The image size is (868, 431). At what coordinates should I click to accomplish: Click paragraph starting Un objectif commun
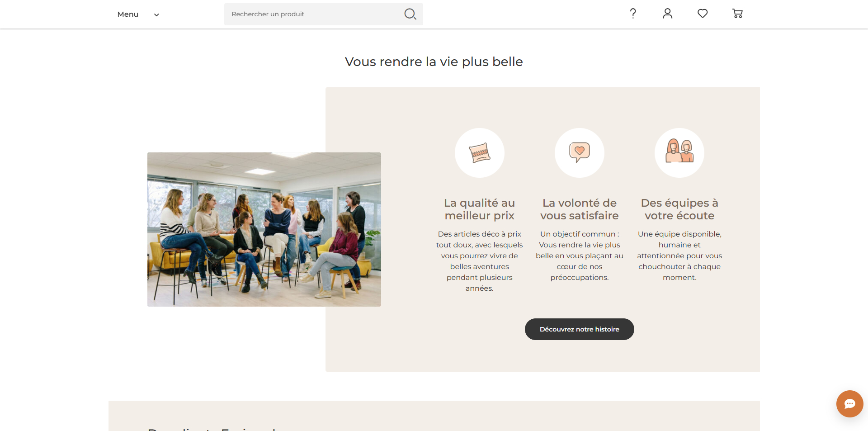point(580,256)
